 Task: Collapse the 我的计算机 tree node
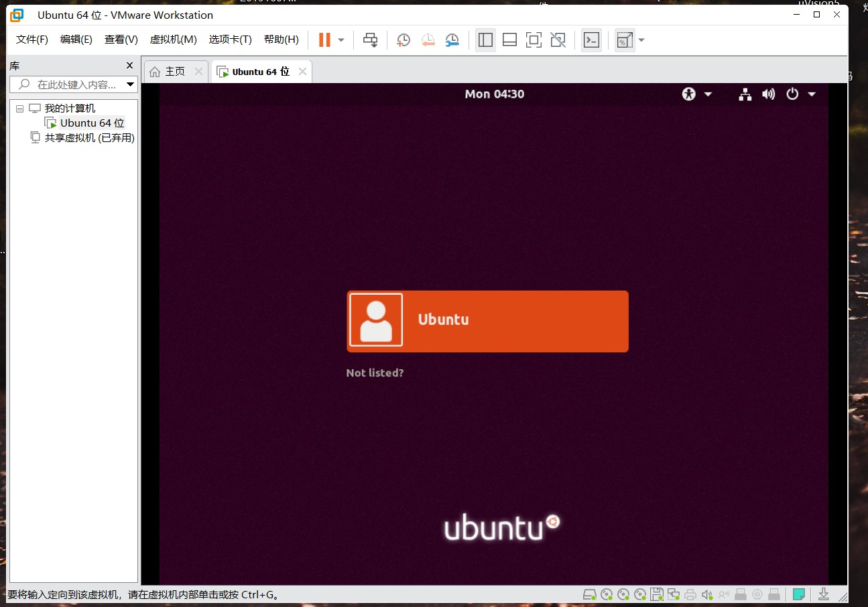coord(20,109)
